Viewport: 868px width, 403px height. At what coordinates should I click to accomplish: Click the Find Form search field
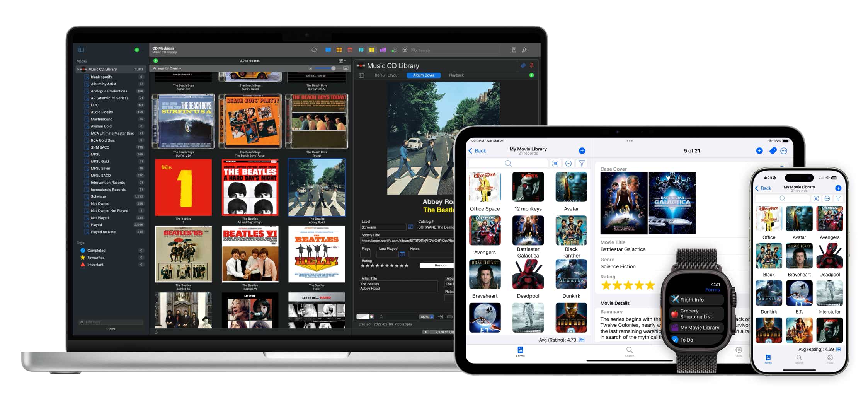click(x=111, y=322)
